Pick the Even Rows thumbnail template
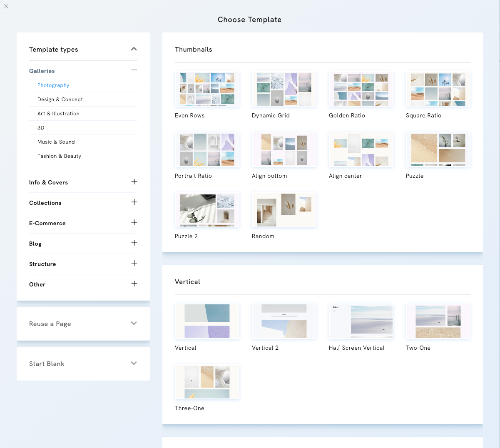500x448 pixels. coord(207,89)
